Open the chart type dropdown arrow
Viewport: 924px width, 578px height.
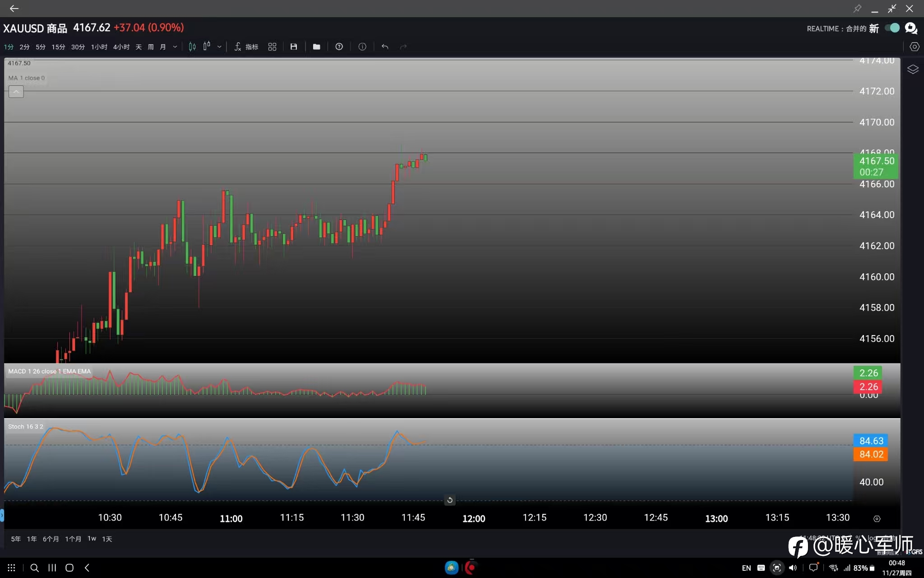coord(219,47)
